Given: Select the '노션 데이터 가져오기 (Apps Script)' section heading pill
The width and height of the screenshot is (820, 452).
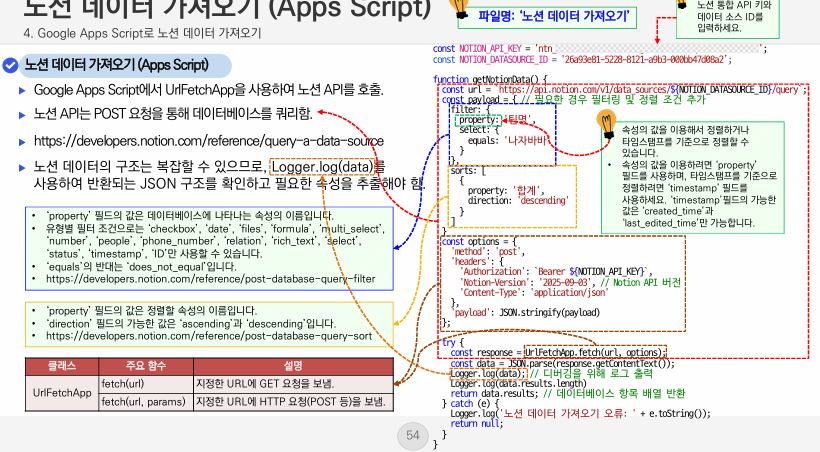Looking at the screenshot, I should pos(126,65).
